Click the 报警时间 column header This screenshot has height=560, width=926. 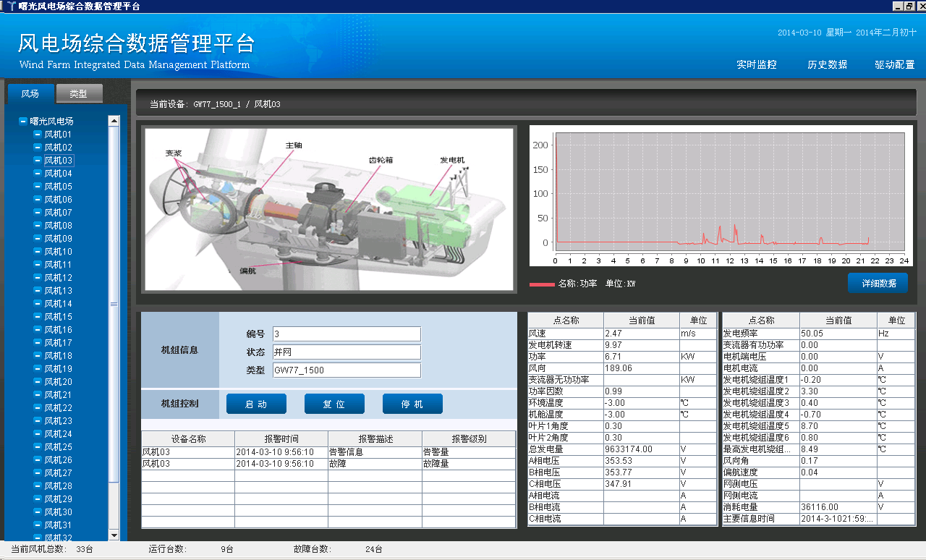click(281, 439)
